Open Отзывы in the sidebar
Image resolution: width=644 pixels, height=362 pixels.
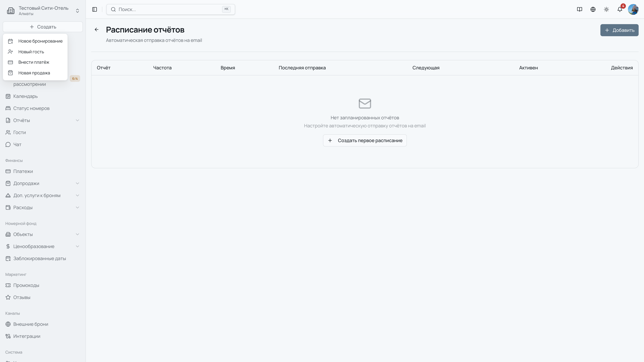click(43, 297)
